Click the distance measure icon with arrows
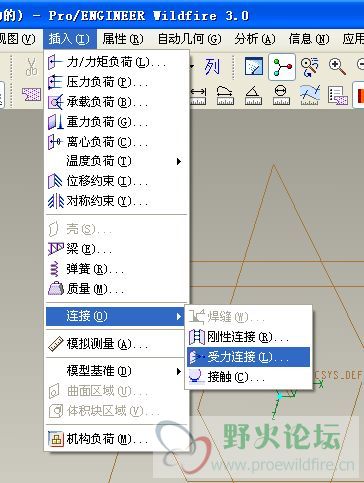 (198, 96)
